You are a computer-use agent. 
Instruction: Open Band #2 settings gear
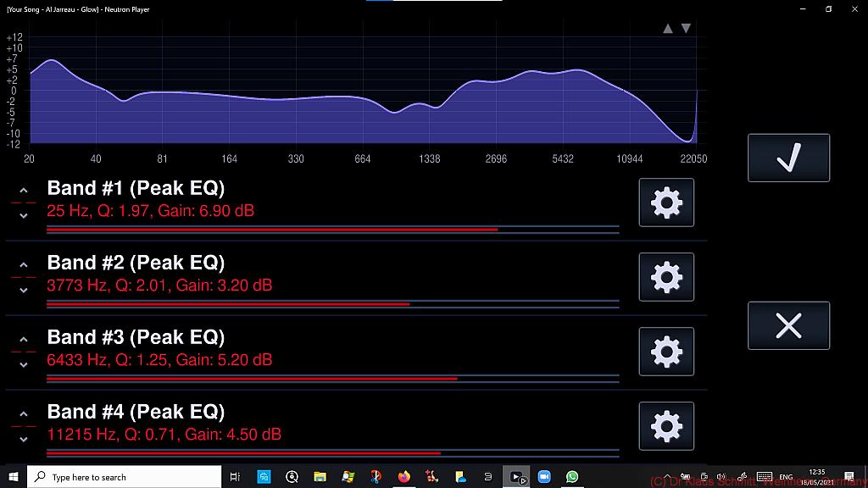[x=666, y=277]
